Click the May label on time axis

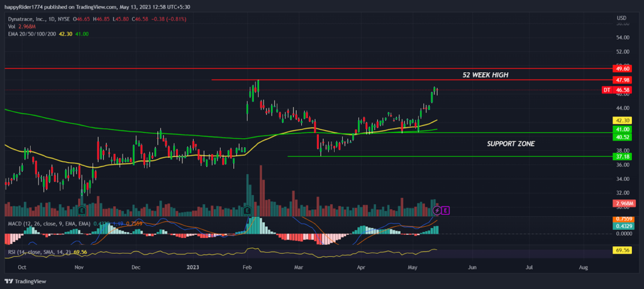413,267
